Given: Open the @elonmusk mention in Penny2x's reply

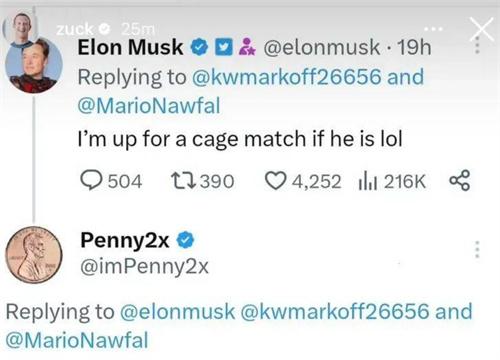Looking at the screenshot, I should pos(177,312).
